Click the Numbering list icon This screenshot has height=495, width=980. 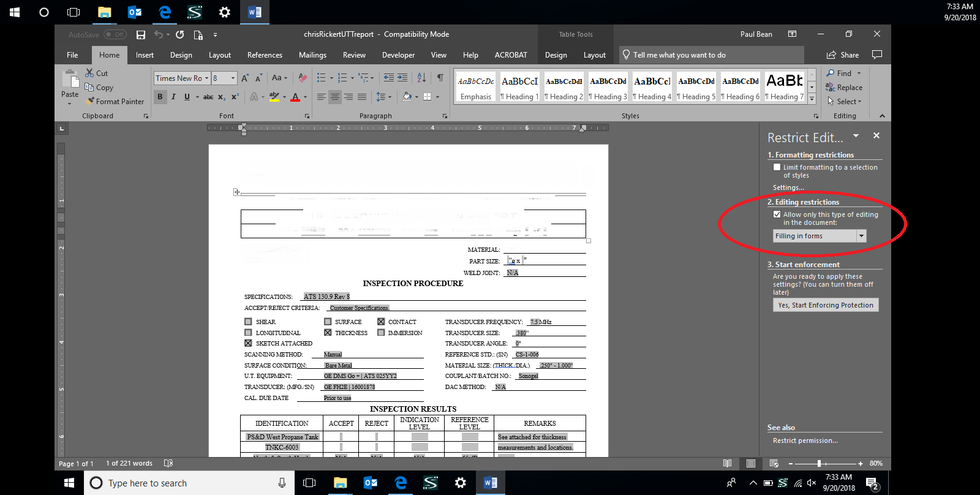pos(342,78)
